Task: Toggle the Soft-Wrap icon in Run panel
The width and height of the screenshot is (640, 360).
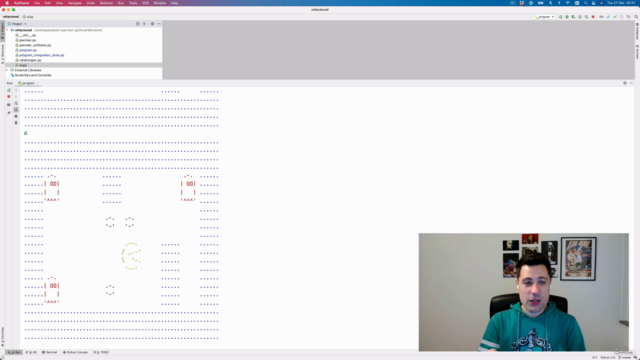Action: (x=16, y=103)
